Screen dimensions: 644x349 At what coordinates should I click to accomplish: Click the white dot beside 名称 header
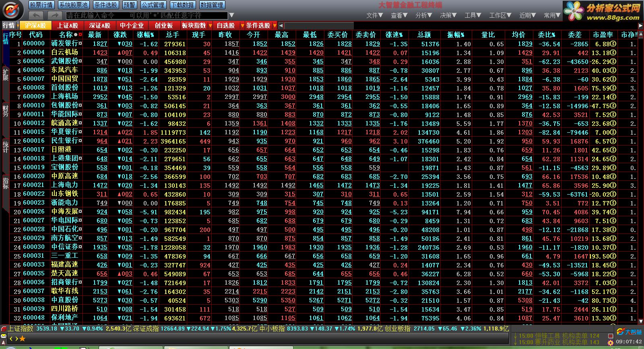(76, 35)
